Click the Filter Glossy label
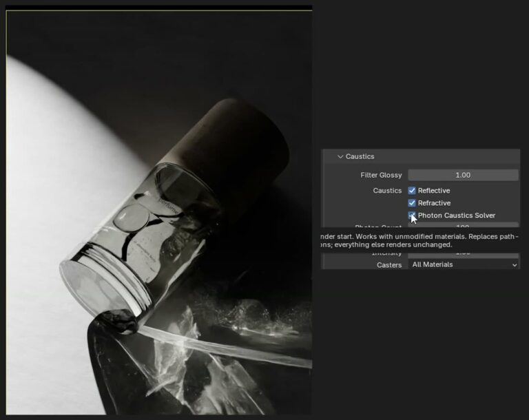Screen dimensions: 529x420 [x=381, y=175]
